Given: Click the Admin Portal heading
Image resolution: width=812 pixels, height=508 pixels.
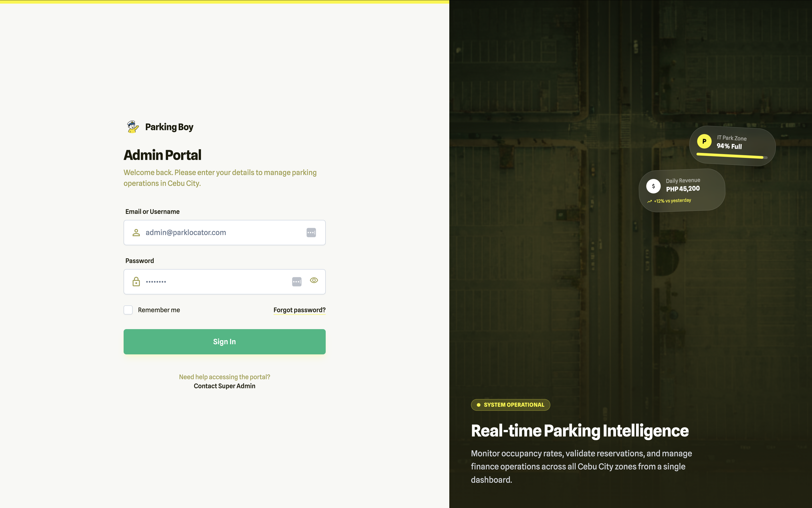Looking at the screenshot, I should 162,155.
